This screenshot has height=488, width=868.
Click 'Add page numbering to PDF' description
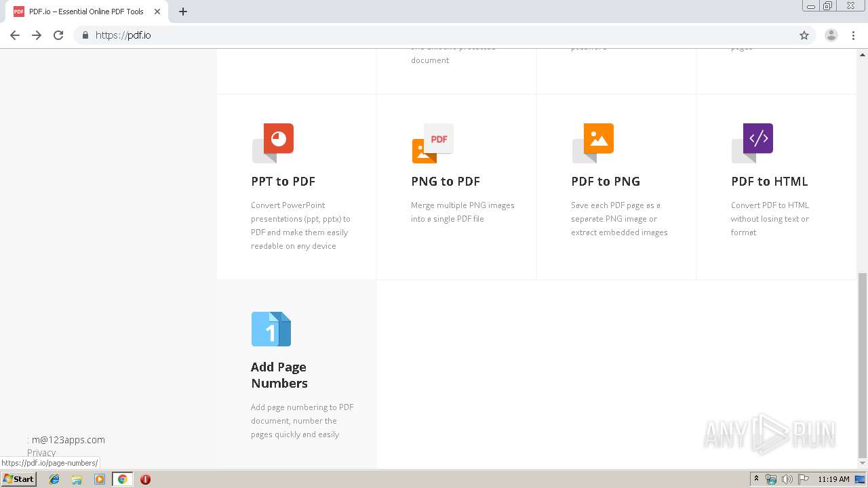point(302,421)
